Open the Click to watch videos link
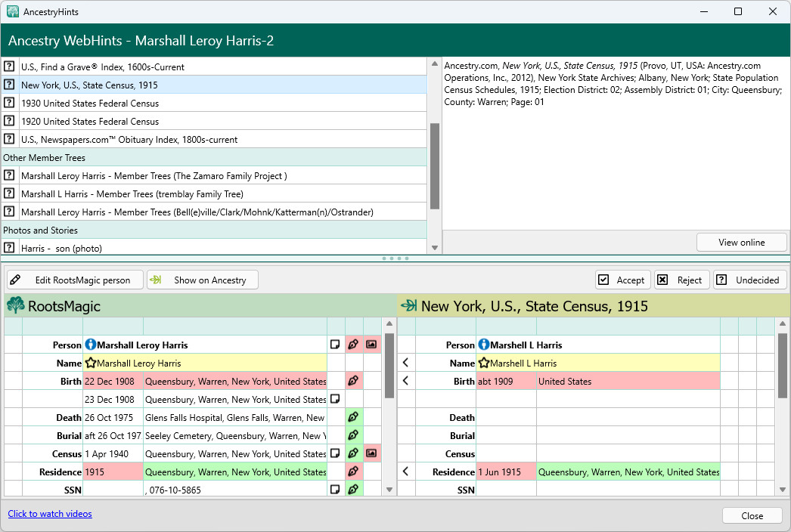791x532 pixels. coord(50,514)
